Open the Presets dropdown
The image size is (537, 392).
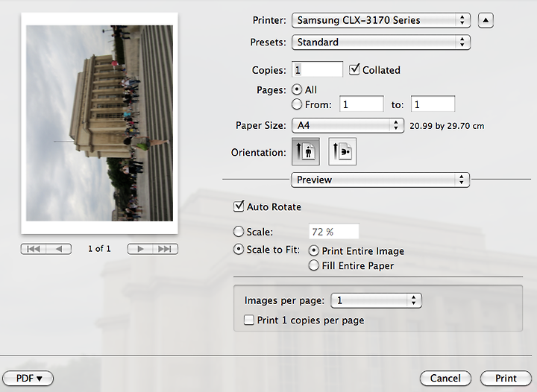pyautogui.click(x=381, y=42)
